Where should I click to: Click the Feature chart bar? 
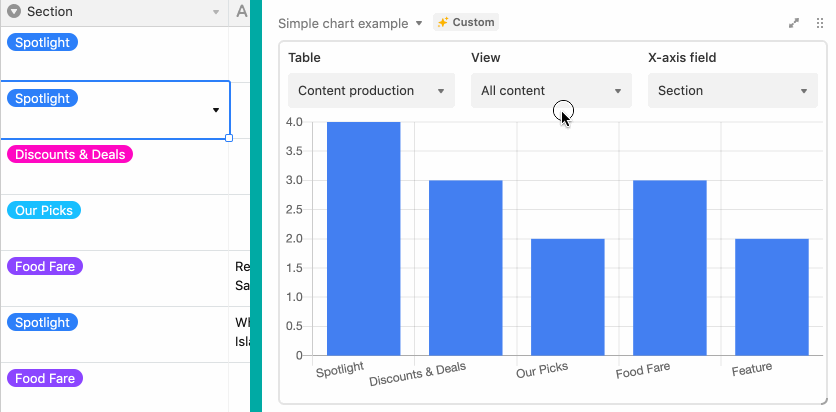(772, 297)
